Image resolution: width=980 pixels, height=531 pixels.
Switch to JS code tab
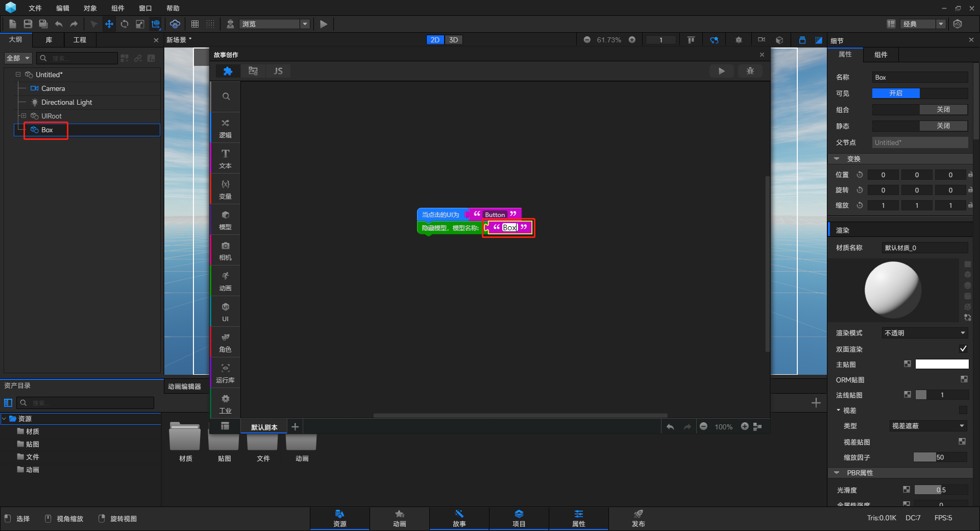click(x=278, y=71)
